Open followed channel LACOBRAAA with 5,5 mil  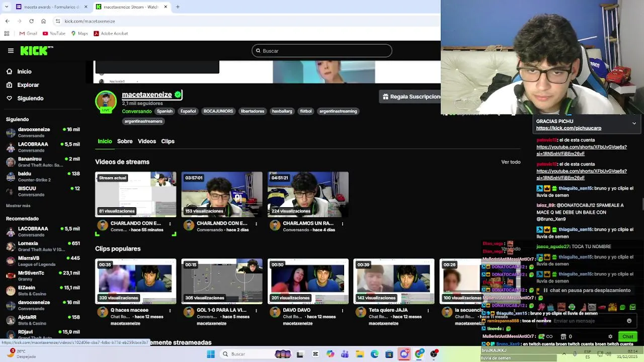point(43,147)
